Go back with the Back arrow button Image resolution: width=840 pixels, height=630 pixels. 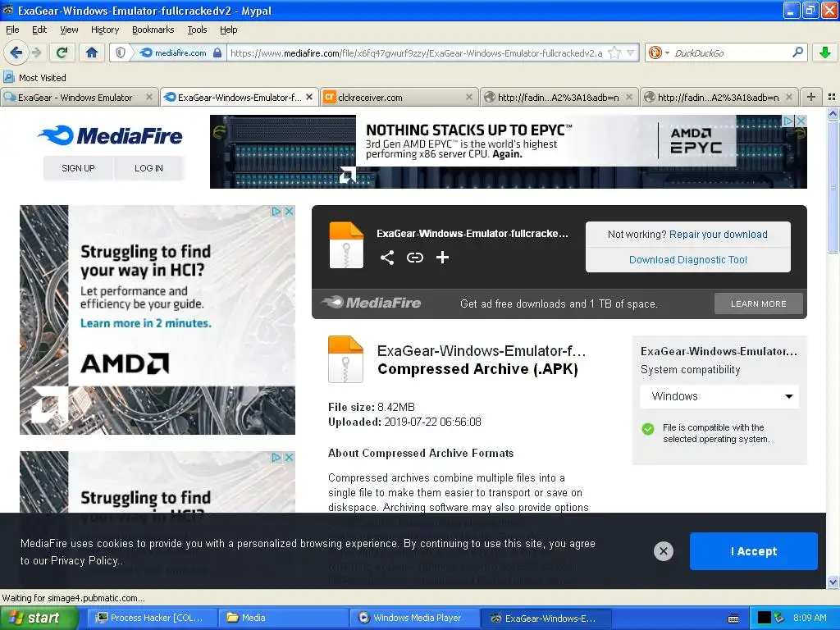click(x=16, y=52)
